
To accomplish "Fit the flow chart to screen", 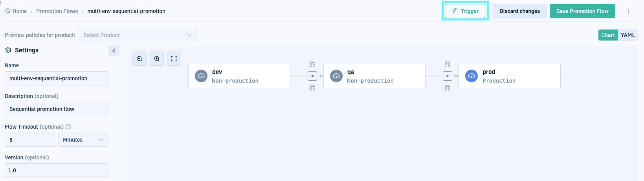I will [174, 59].
